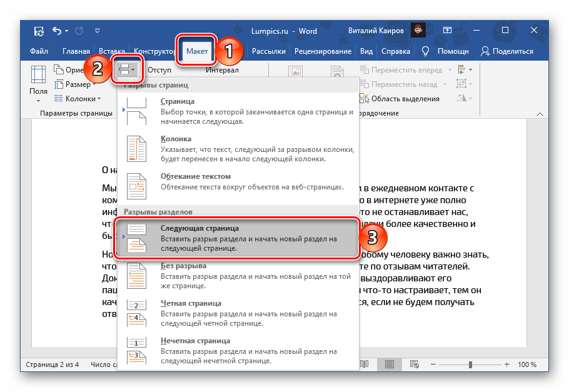
Task: Select the Колонка column break option
Action: click(x=238, y=149)
